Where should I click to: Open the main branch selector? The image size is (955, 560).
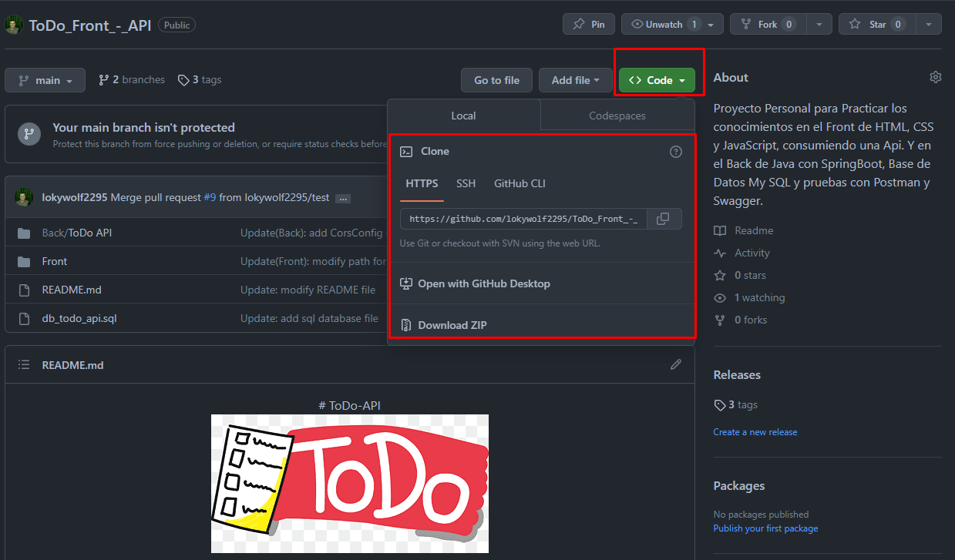45,80
